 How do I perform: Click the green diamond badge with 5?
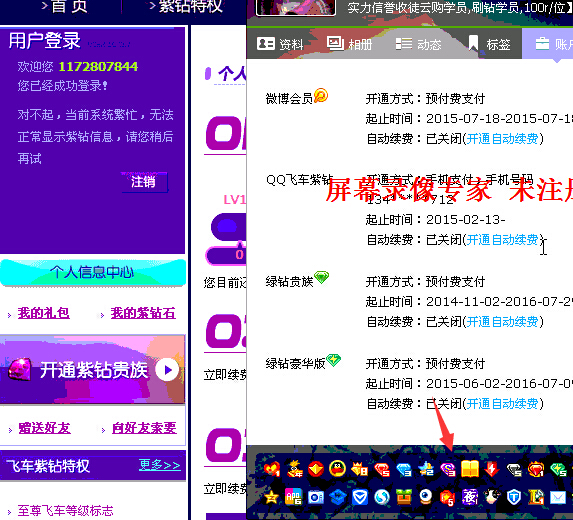point(558,469)
